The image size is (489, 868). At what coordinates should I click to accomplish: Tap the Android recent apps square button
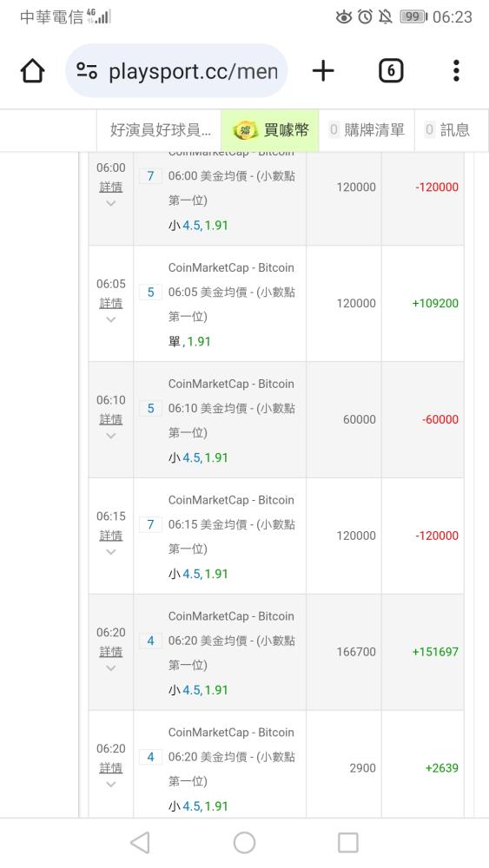coord(348,843)
